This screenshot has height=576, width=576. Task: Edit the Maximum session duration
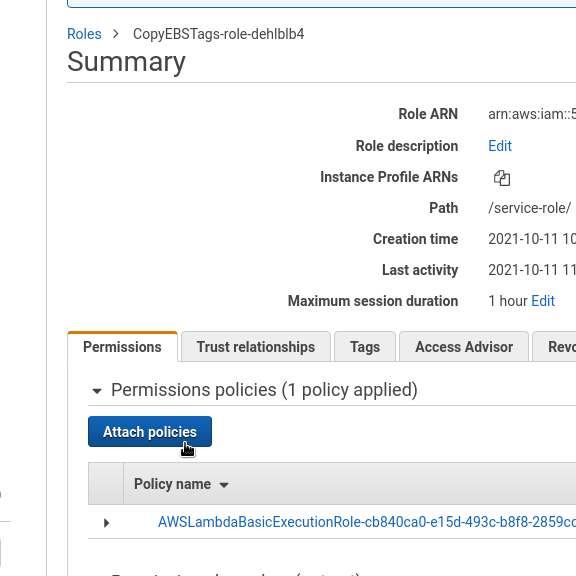point(543,301)
